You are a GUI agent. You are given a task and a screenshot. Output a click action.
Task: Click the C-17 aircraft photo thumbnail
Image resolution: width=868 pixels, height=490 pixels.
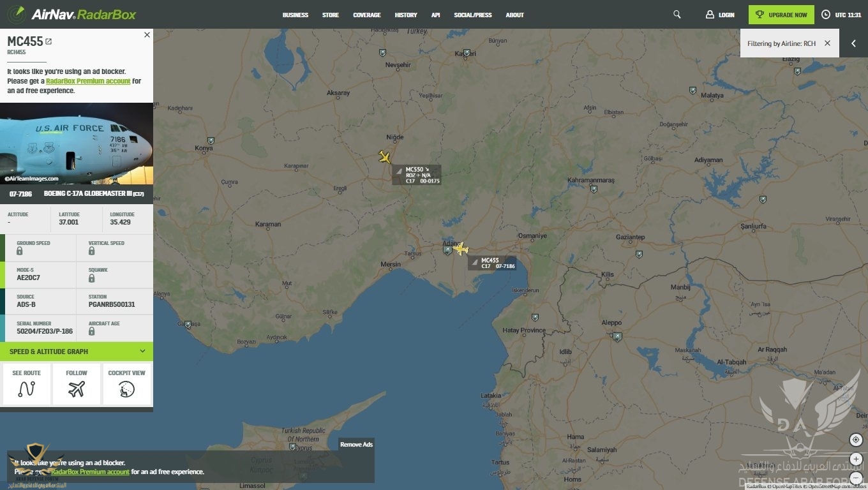click(x=77, y=144)
